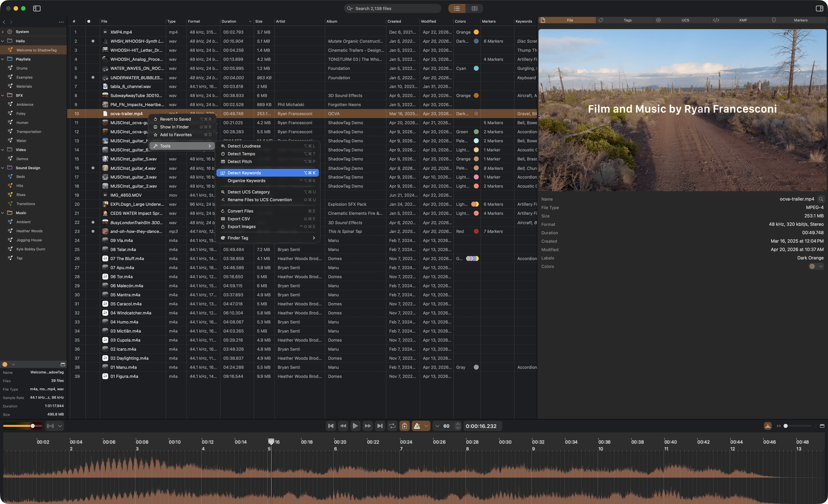Toggle the autoplay queue button
The width and height of the screenshot is (828, 504).
(x=405, y=426)
